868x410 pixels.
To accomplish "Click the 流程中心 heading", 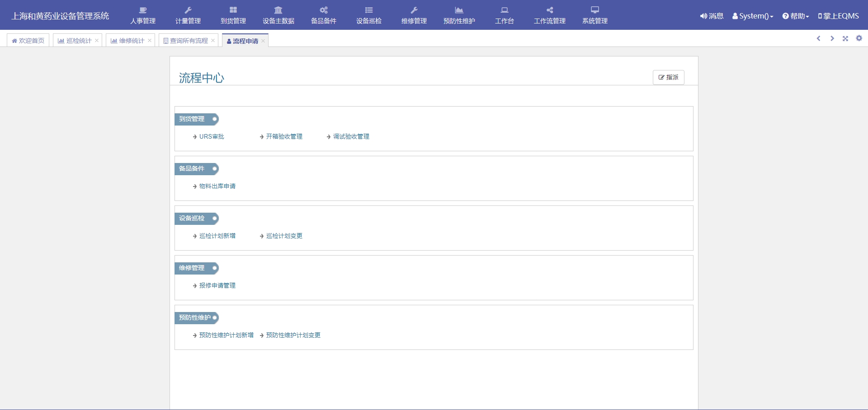I will [202, 78].
